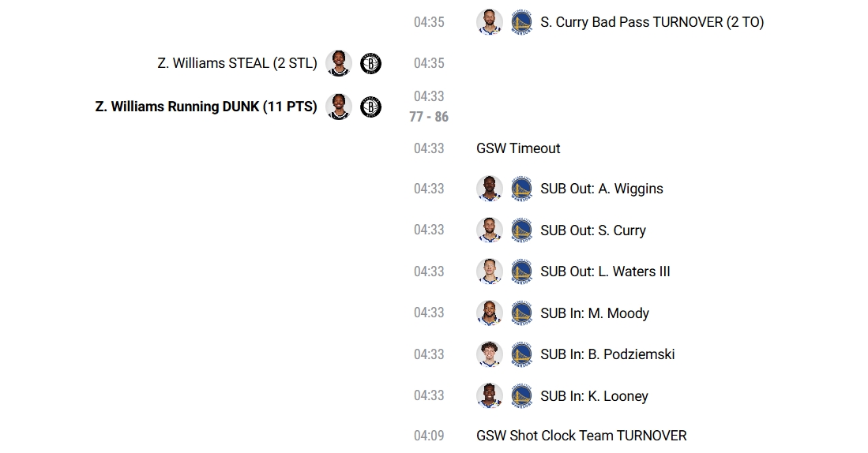Click S. Curry Bad Pass TURNOVER text
Viewport: 868px width, 453px height.
click(x=652, y=22)
